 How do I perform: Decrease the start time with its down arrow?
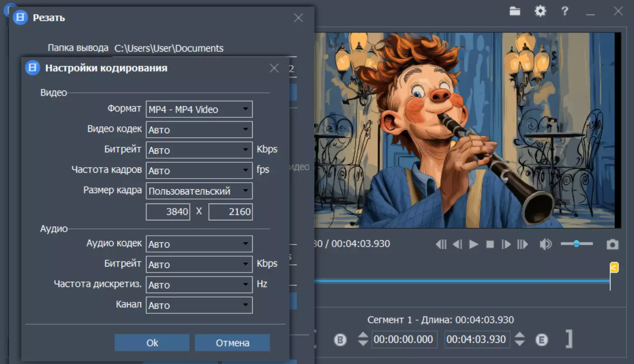coord(363,343)
